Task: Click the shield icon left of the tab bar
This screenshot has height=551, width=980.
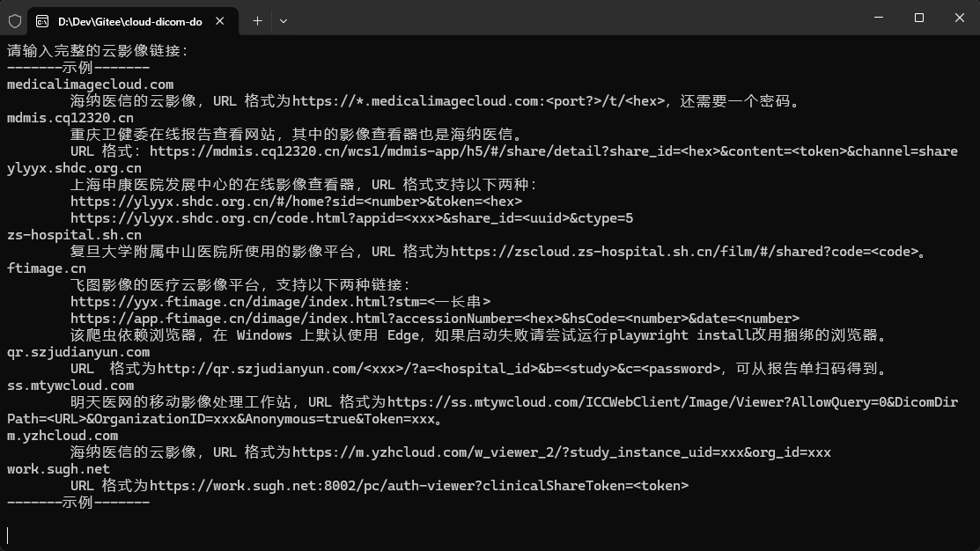Action: [15, 19]
